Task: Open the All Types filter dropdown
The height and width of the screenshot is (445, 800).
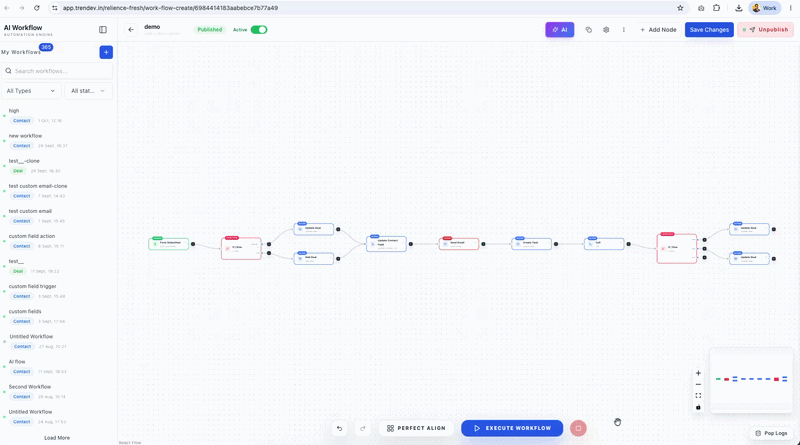Action: [x=31, y=91]
